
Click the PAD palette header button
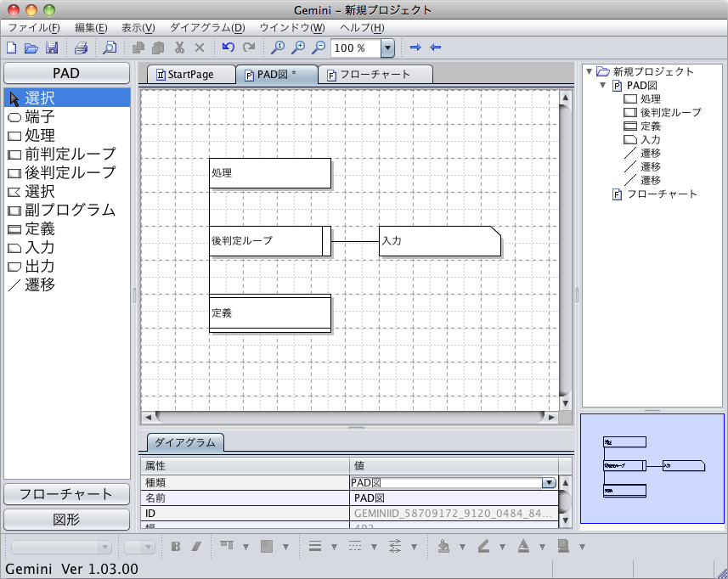(66, 73)
